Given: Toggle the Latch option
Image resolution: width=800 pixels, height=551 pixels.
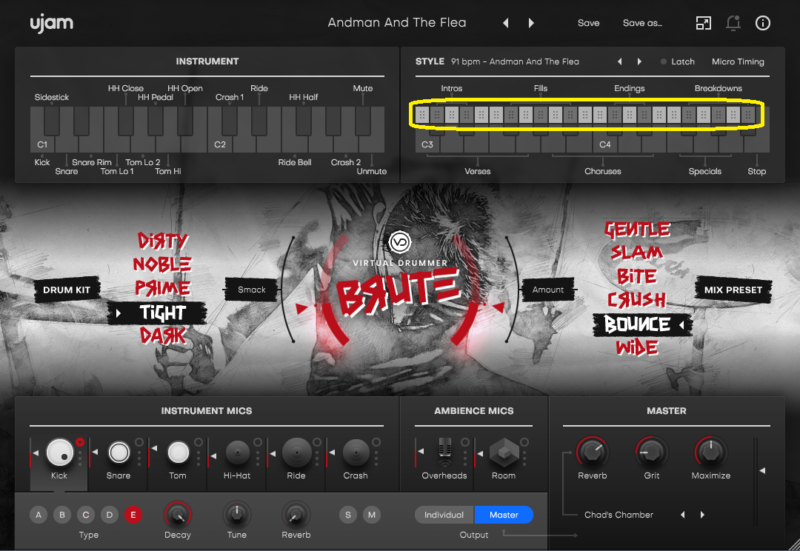Looking at the screenshot, I should pos(678,62).
